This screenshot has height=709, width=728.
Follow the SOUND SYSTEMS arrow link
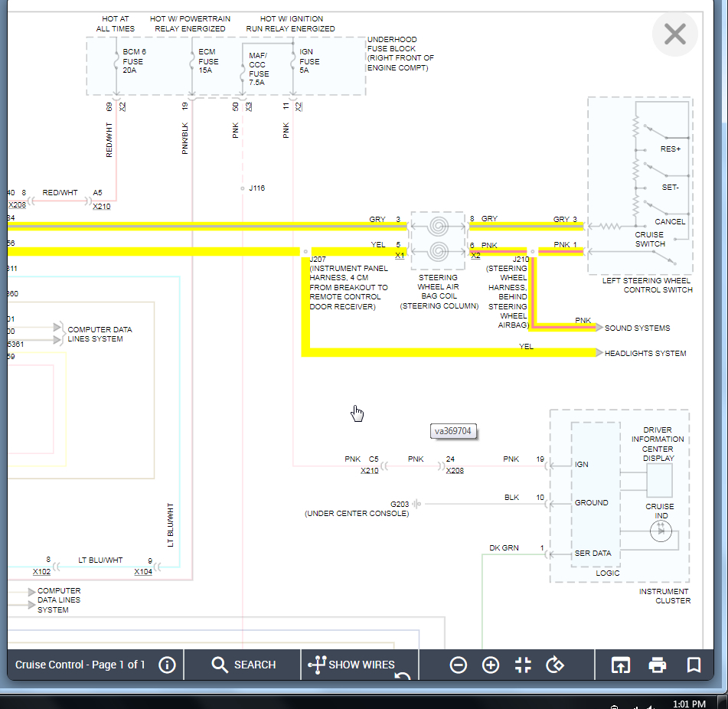click(x=637, y=328)
